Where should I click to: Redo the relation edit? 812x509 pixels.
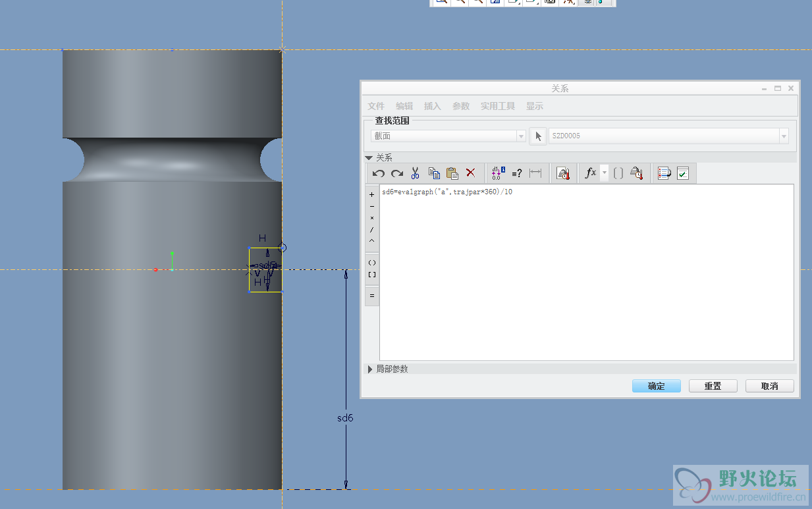tap(396, 173)
